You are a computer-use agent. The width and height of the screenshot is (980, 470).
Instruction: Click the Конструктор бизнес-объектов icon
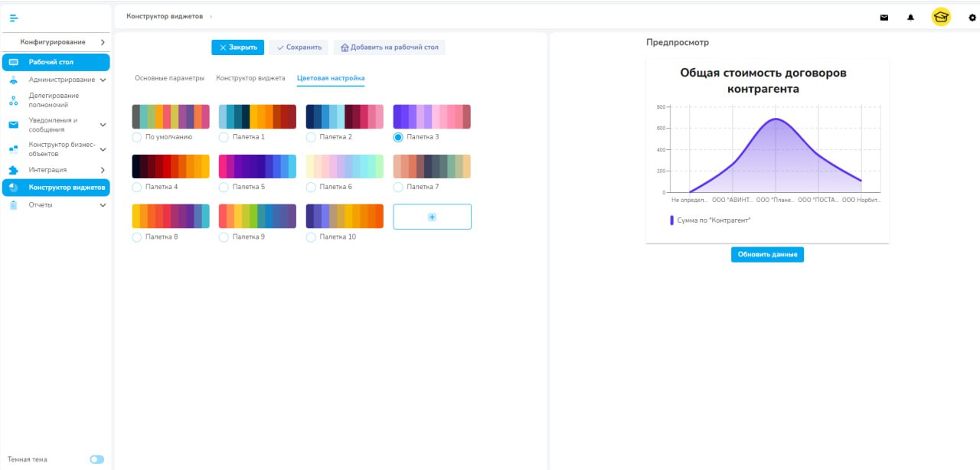(x=13, y=149)
